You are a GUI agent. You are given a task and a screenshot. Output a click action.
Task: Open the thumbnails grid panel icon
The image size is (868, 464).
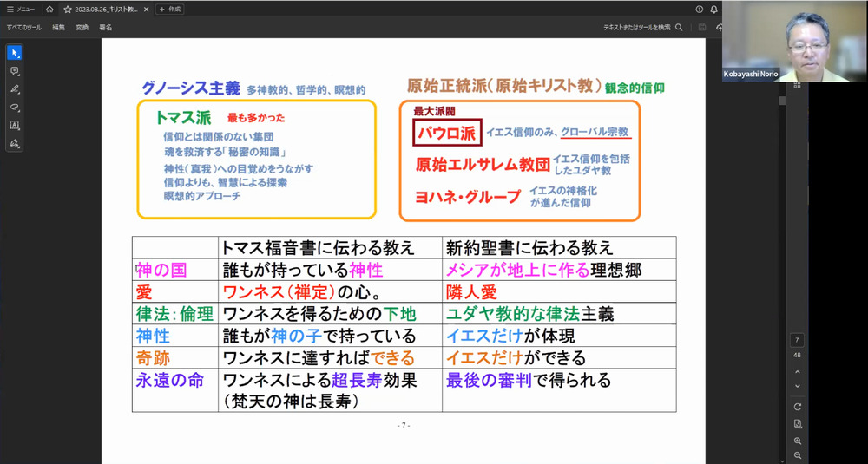pyautogui.click(x=797, y=85)
